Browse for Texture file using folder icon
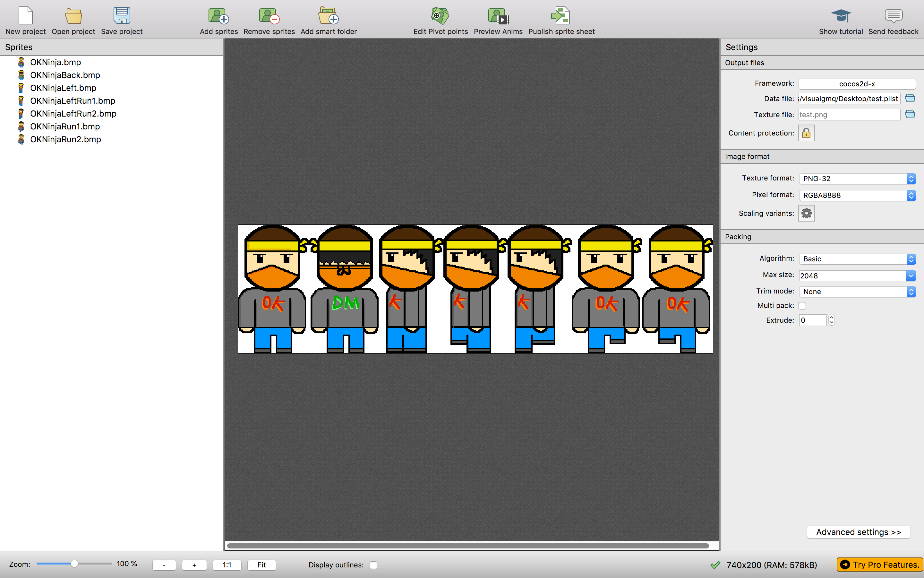The image size is (924, 578). coord(910,114)
